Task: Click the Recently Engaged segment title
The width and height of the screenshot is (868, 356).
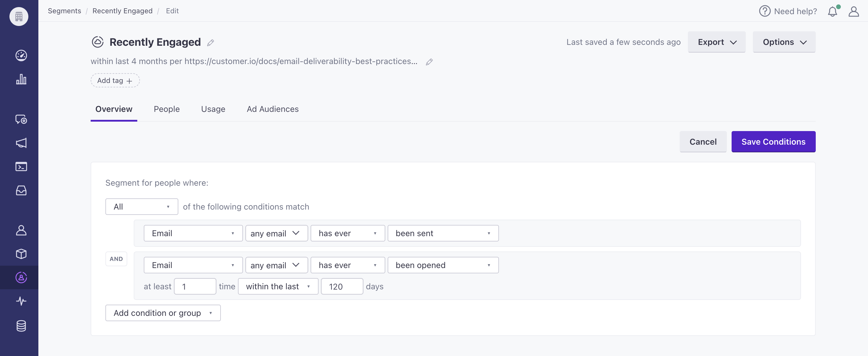Action: tap(155, 42)
